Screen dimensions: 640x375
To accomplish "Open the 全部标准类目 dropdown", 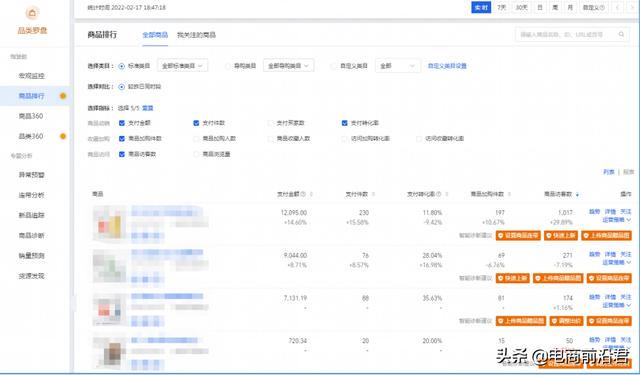I will point(182,66).
